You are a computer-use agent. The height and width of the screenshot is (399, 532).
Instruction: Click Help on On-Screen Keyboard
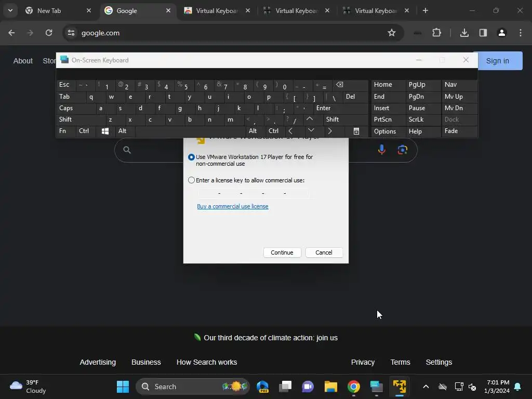point(423,131)
